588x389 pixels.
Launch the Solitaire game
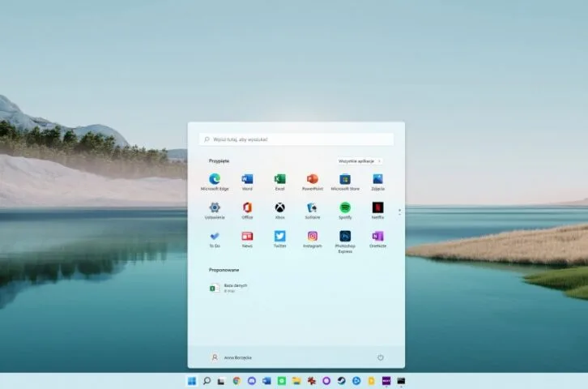pos(313,211)
